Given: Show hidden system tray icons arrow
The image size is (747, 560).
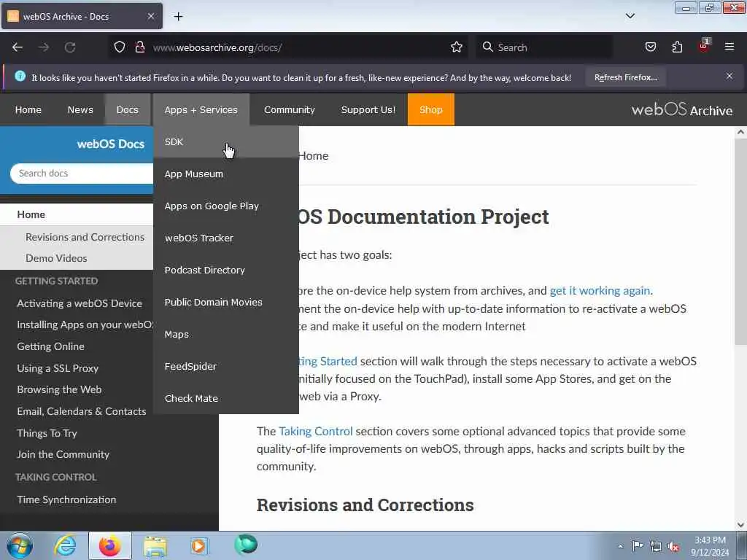Looking at the screenshot, I should click(620, 546).
